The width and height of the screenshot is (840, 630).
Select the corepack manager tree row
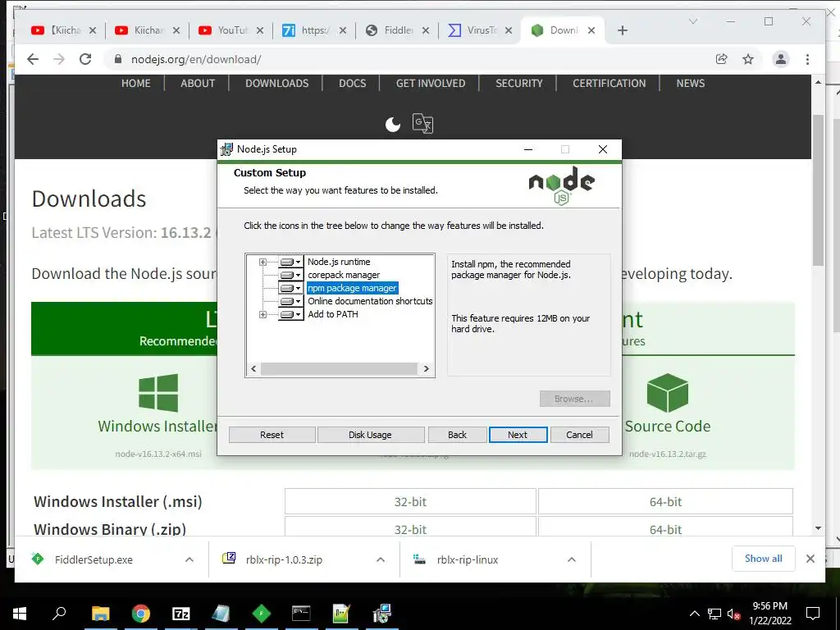[344, 275]
